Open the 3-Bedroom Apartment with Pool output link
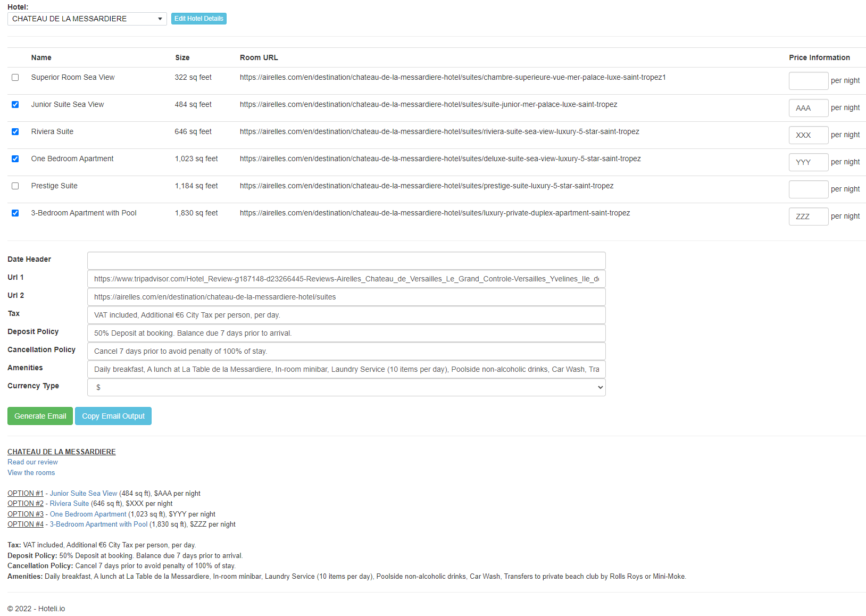This screenshot has width=866, height=616. point(99,525)
